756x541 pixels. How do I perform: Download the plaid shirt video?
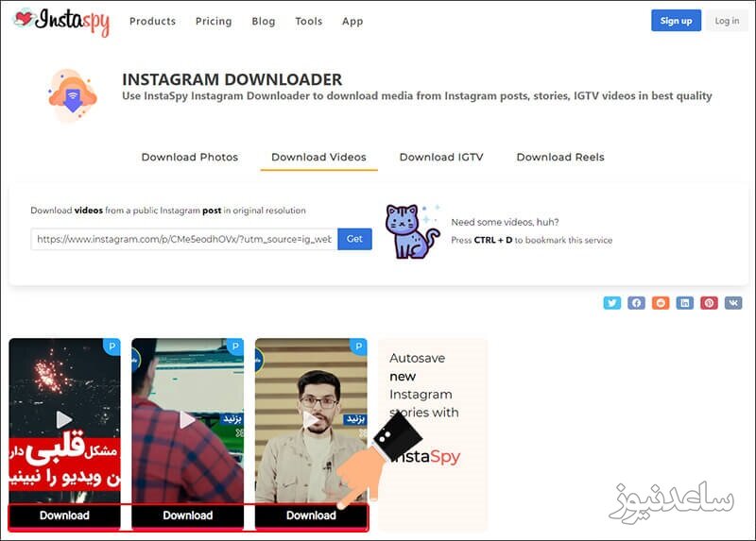coord(187,516)
